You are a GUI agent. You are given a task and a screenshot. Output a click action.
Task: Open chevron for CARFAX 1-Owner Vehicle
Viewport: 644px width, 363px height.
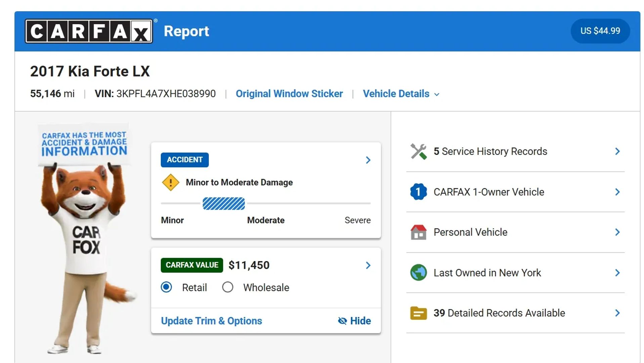pyautogui.click(x=617, y=192)
